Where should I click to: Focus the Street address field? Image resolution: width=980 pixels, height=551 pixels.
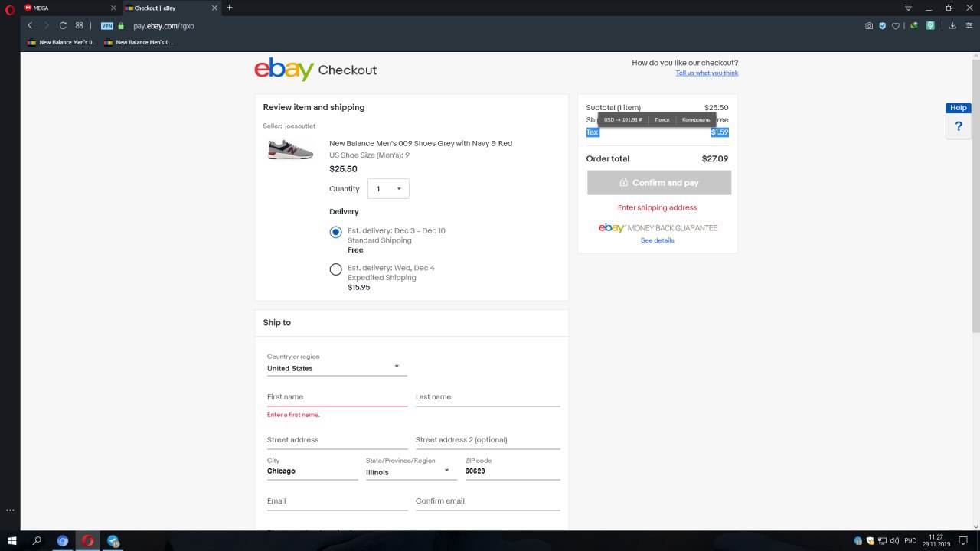pyautogui.click(x=337, y=440)
